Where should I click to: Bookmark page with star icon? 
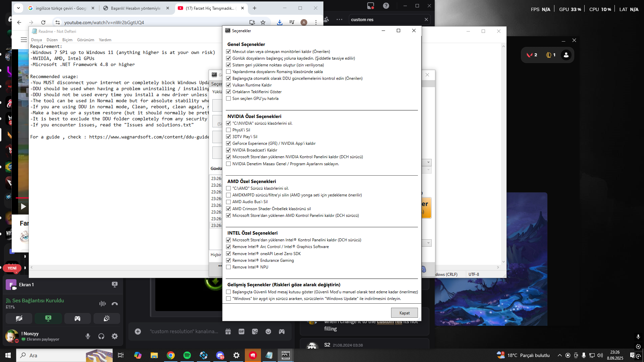(263, 22)
